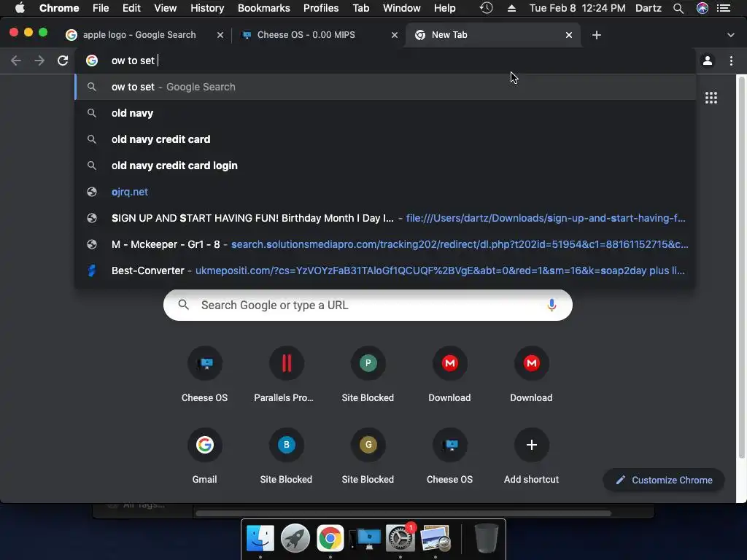
Task: Click the voice search microphone icon
Action: pos(551,305)
